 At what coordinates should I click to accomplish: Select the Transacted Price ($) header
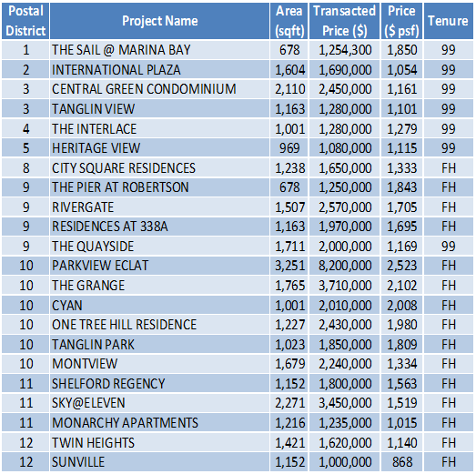point(345,21)
